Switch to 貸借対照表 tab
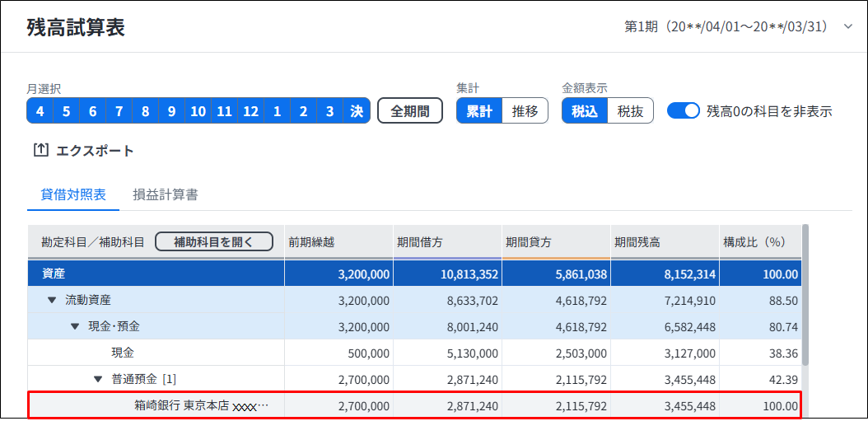This screenshot has height=421, width=868. (x=73, y=195)
